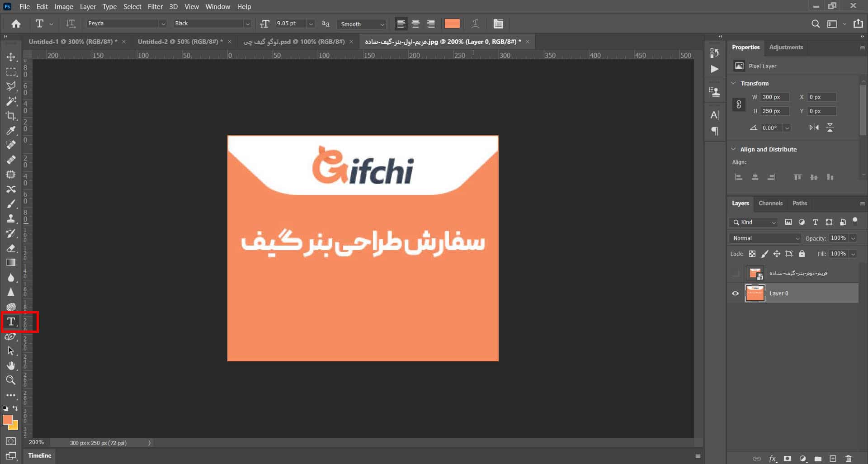
Task: Click the zoom level 200% field
Action: click(x=37, y=442)
